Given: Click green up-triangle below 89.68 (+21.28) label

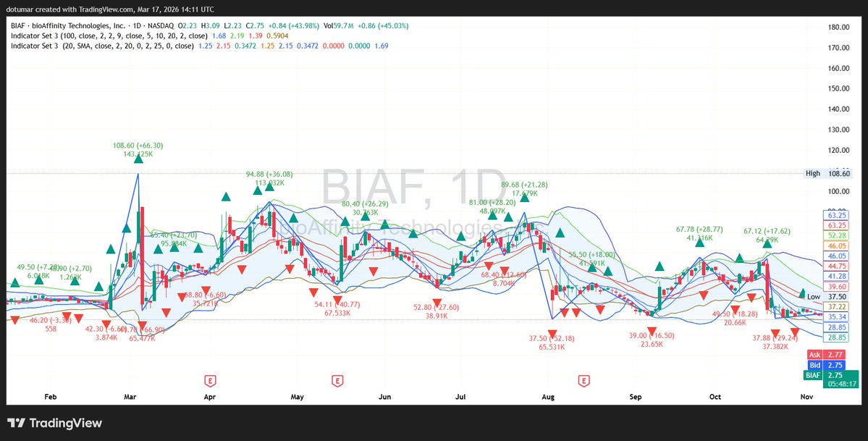Looking at the screenshot, I should click(x=525, y=197).
